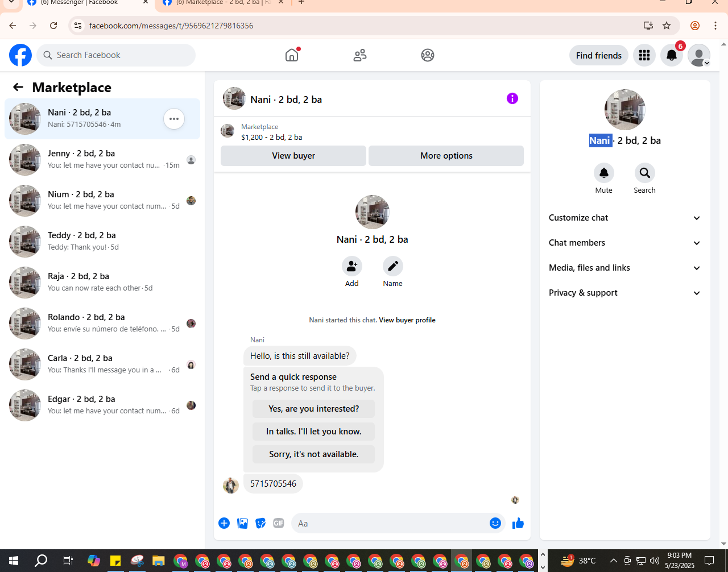
Task: Choose a GIF in the composer
Action: click(279, 523)
